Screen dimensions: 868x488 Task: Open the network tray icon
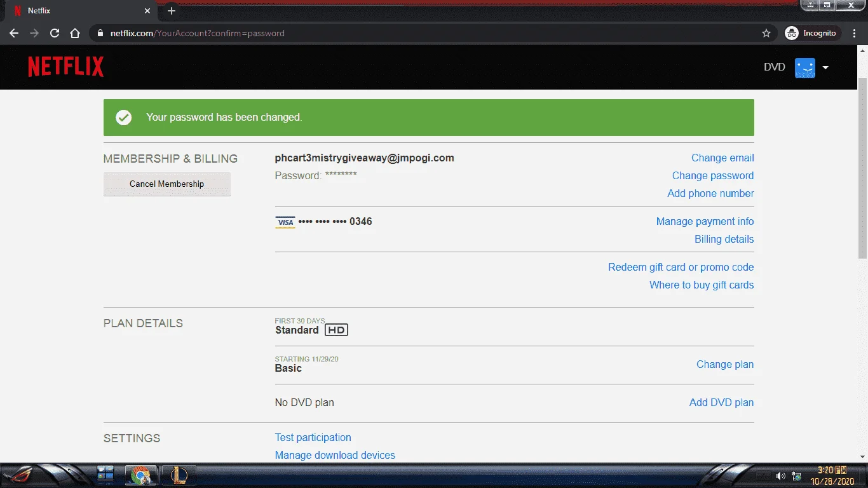pyautogui.click(x=796, y=476)
